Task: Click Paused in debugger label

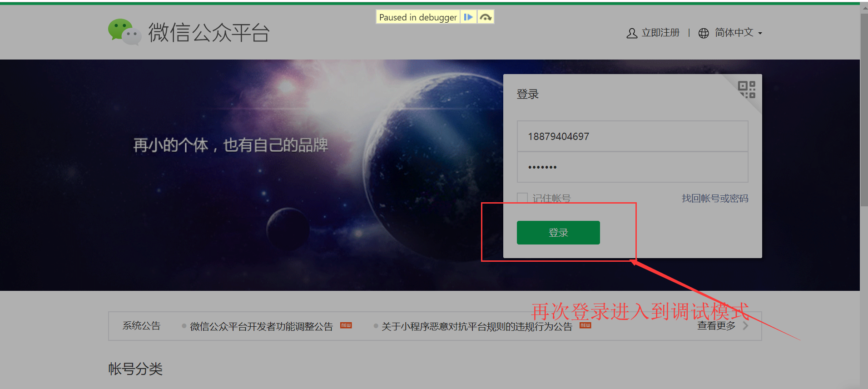Action: tap(418, 17)
